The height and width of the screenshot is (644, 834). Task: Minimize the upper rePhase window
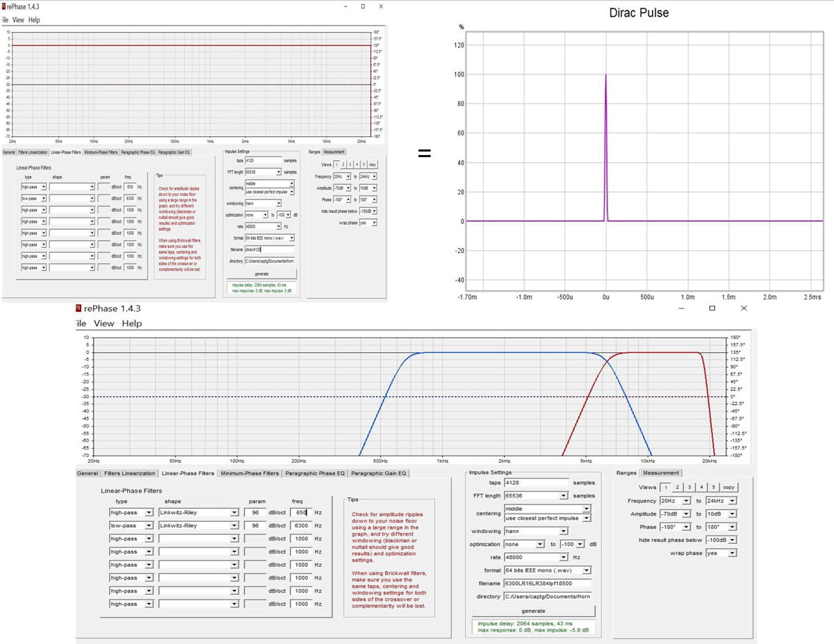[x=346, y=6]
